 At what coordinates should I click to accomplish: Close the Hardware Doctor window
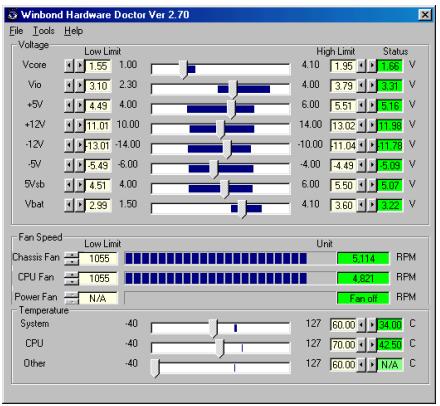coord(425,15)
